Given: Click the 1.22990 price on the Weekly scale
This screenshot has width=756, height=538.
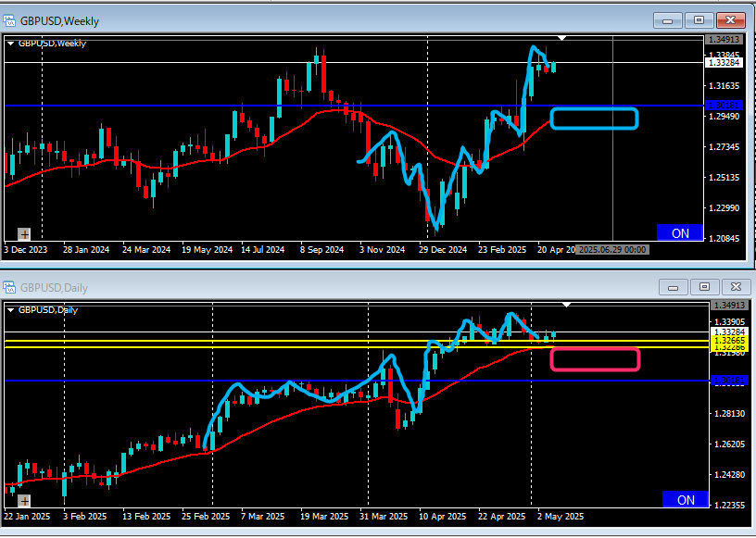Looking at the screenshot, I should tap(724, 207).
